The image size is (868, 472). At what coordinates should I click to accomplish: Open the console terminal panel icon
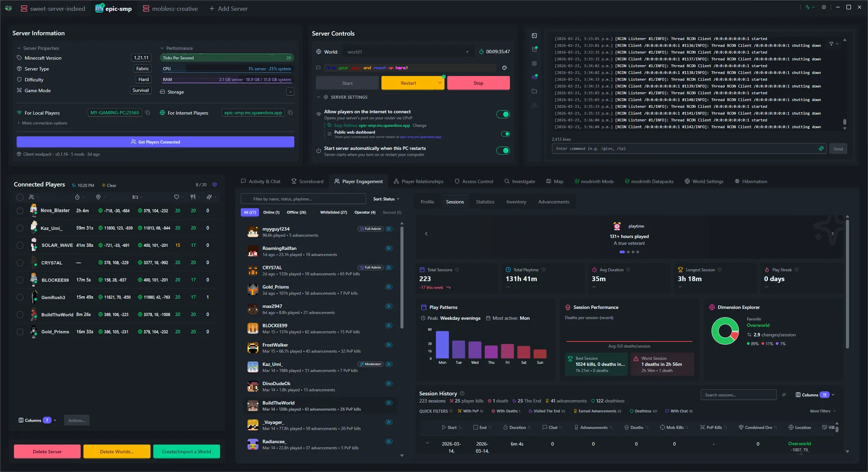(534, 36)
